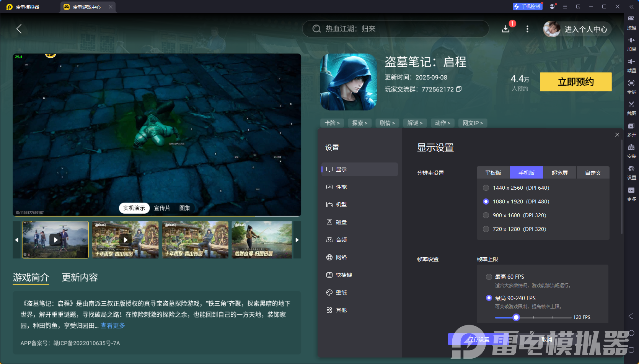Close the 雷电游戏中心 tab
This screenshot has width=639, height=364.
pyautogui.click(x=111, y=7)
